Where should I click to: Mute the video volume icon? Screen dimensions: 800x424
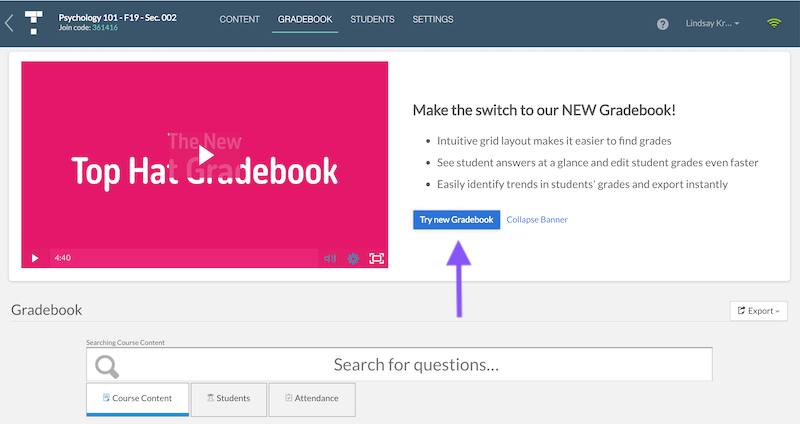(330, 258)
